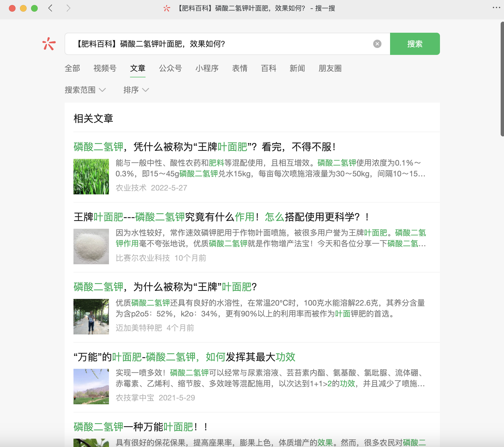Click snippet starting 具有很好的保花保果
The height and width of the screenshot is (447, 504).
(271, 443)
